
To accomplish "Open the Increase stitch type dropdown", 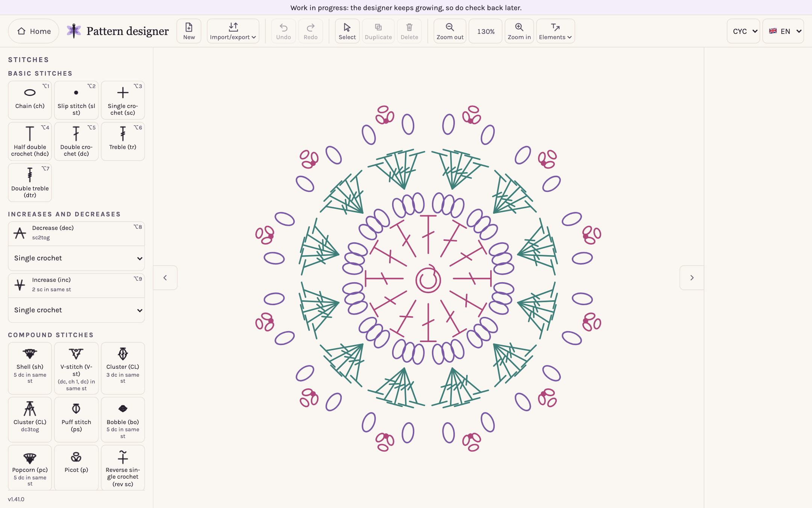I will pos(76,310).
